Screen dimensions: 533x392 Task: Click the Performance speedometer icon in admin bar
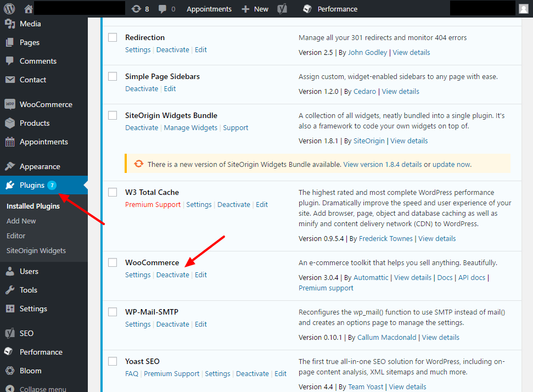(x=306, y=8)
